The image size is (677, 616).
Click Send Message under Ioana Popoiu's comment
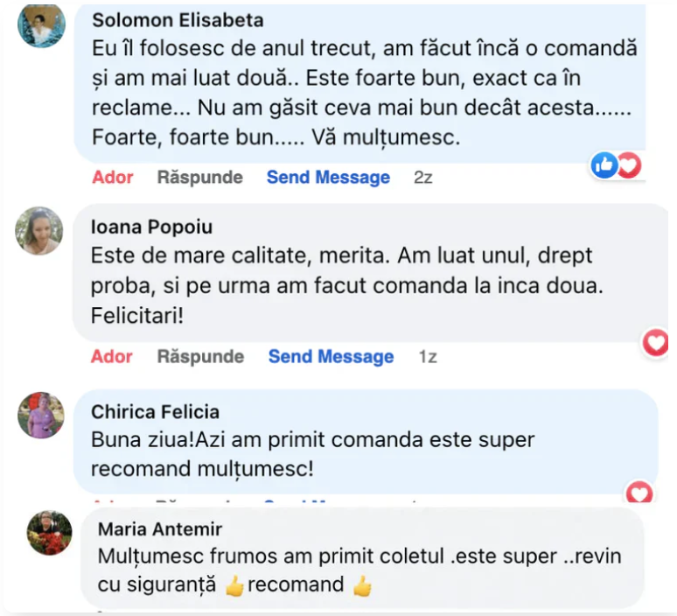click(331, 357)
